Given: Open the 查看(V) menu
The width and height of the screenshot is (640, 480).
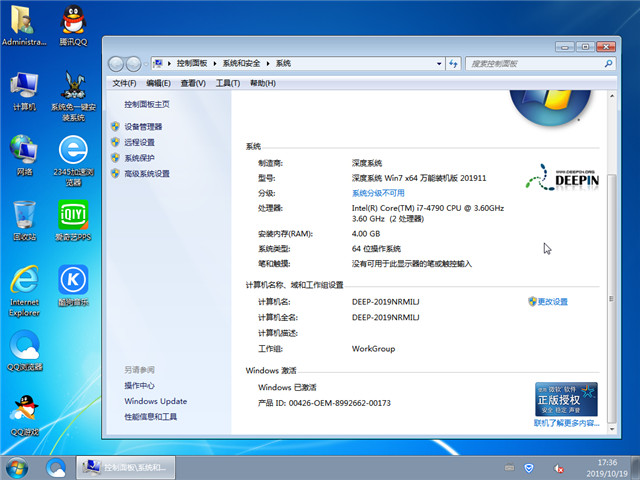Looking at the screenshot, I should pyautogui.click(x=193, y=83).
